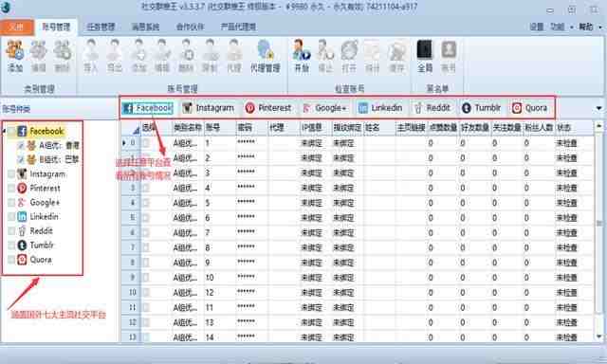Sort by the 账号 column header
This screenshot has height=364, width=607.
pos(219,128)
